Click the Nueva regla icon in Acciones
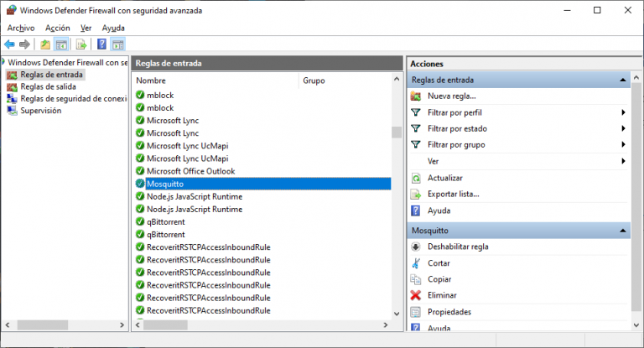The image size is (644, 348). point(416,96)
